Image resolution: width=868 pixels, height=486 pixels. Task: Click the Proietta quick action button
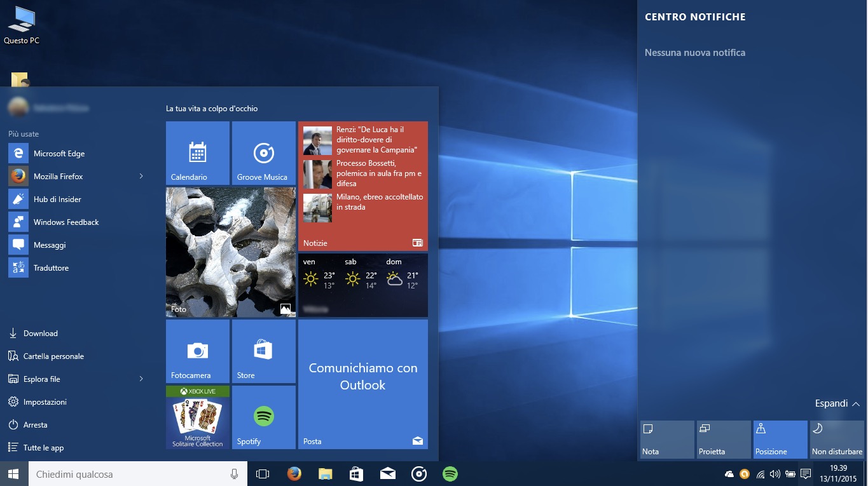click(724, 439)
